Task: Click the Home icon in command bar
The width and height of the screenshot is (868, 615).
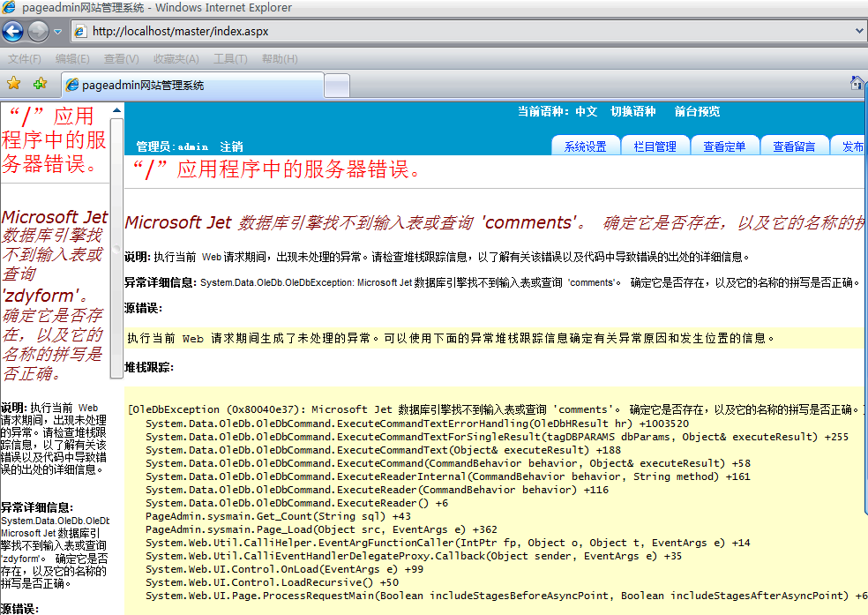Action: pos(857,83)
